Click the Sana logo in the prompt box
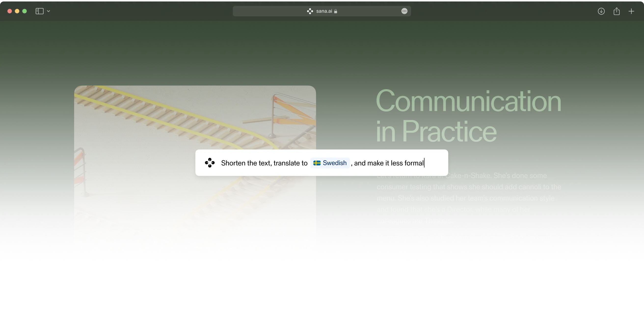The height and width of the screenshot is (321, 644). pyautogui.click(x=210, y=163)
